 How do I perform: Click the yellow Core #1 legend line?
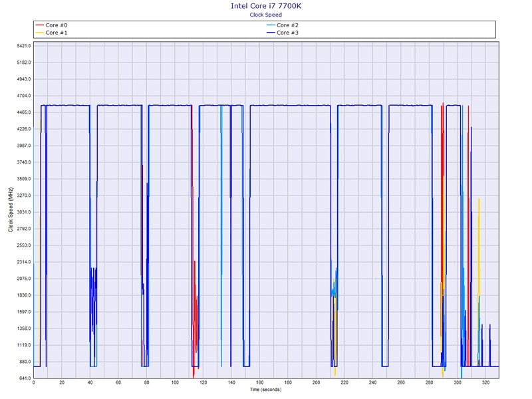[39, 33]
